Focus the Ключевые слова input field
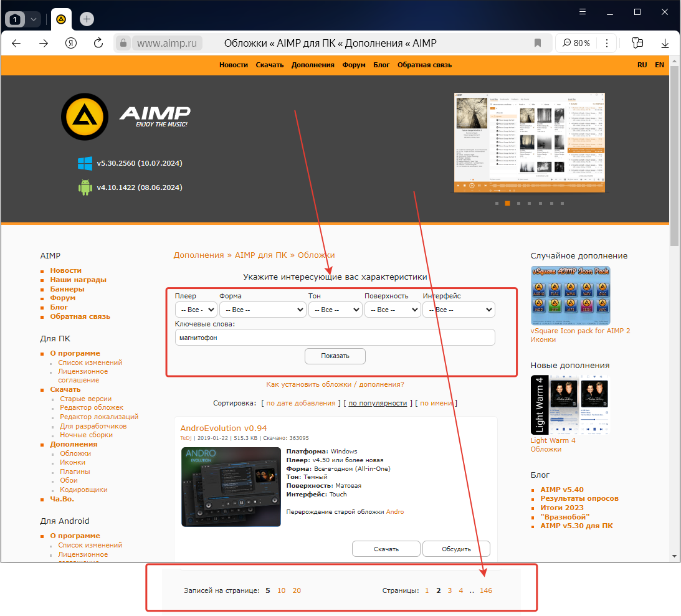The width and height of the screenshot is (681, 616). click(x=335, y=338)
